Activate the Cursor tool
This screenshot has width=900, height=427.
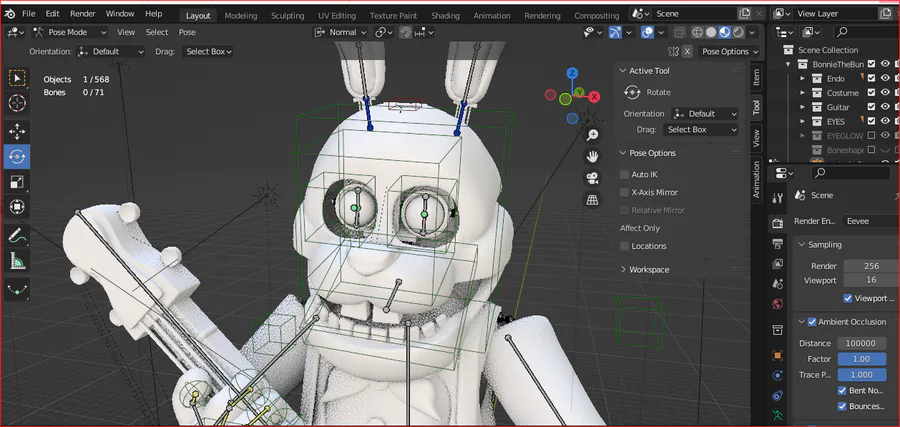coord(17,103)
